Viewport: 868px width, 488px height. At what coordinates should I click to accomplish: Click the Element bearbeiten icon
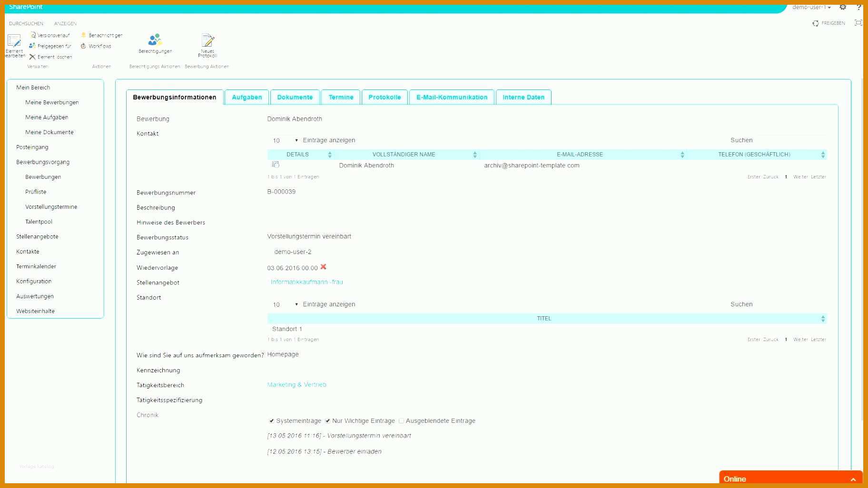(x=14, y=41)
